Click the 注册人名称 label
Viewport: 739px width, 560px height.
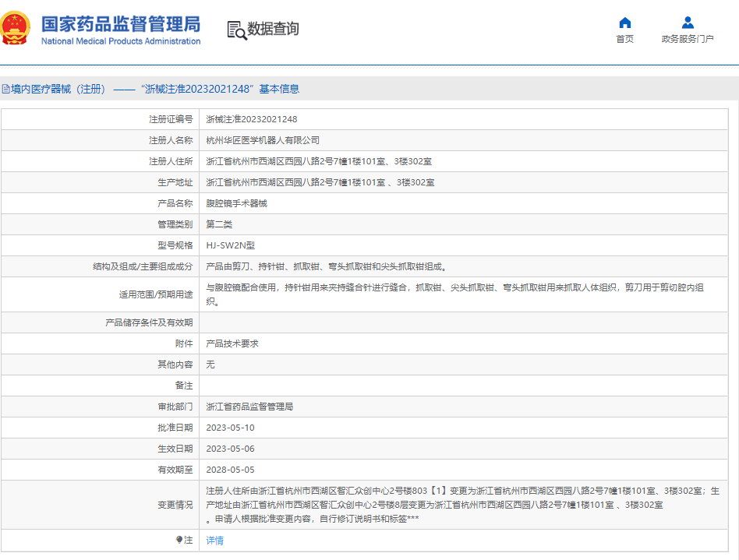[171, 140]
